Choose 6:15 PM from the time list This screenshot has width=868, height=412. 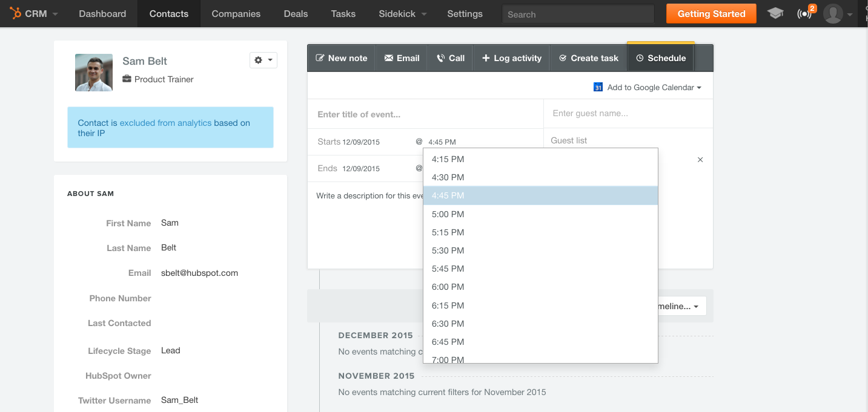click(x=540, y=306)
